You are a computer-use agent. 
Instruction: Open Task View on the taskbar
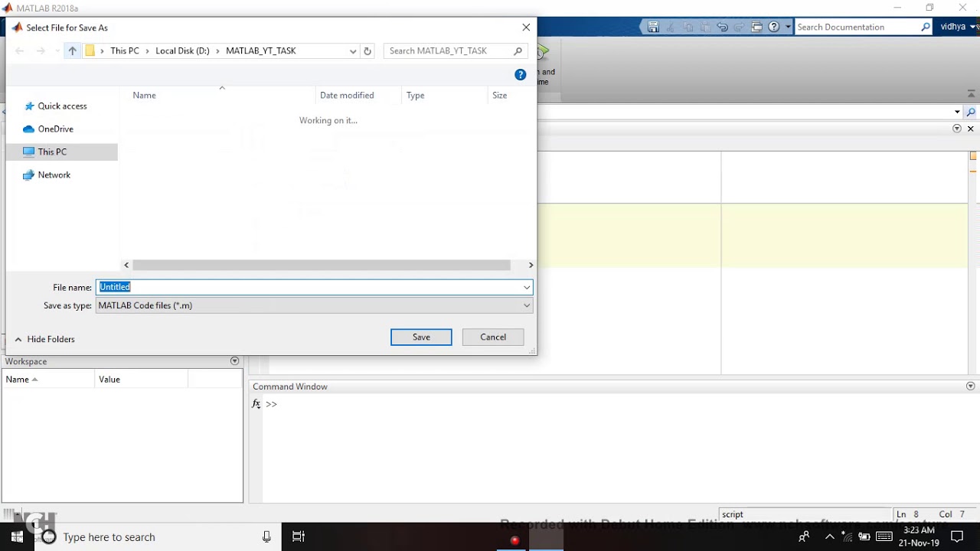[299, 537]
